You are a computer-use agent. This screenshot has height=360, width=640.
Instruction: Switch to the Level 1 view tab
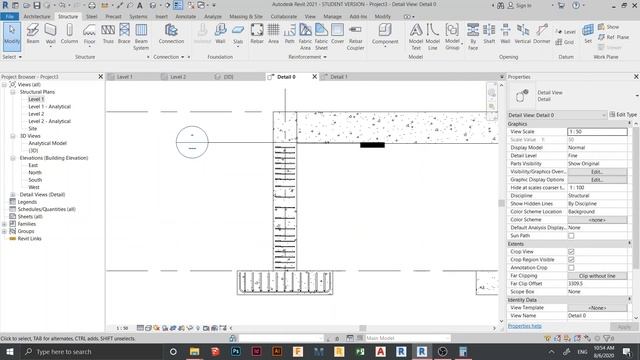coord(124,77)
